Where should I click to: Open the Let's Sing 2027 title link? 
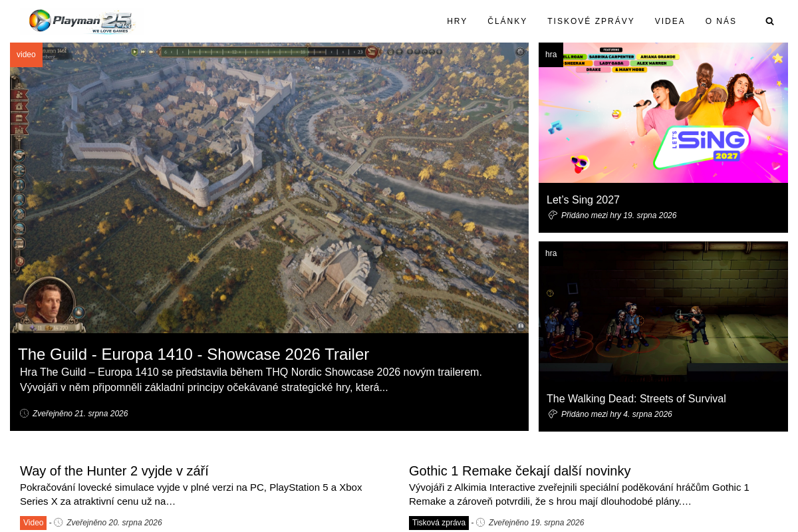coord(583,199)
